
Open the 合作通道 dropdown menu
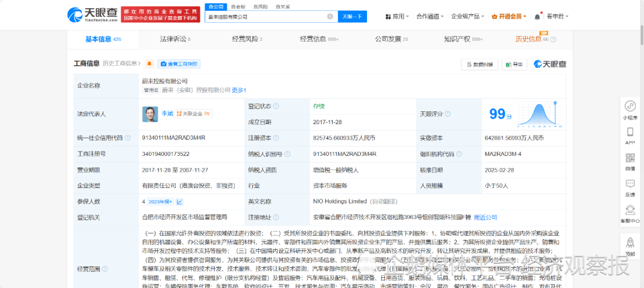click(430, 16)
